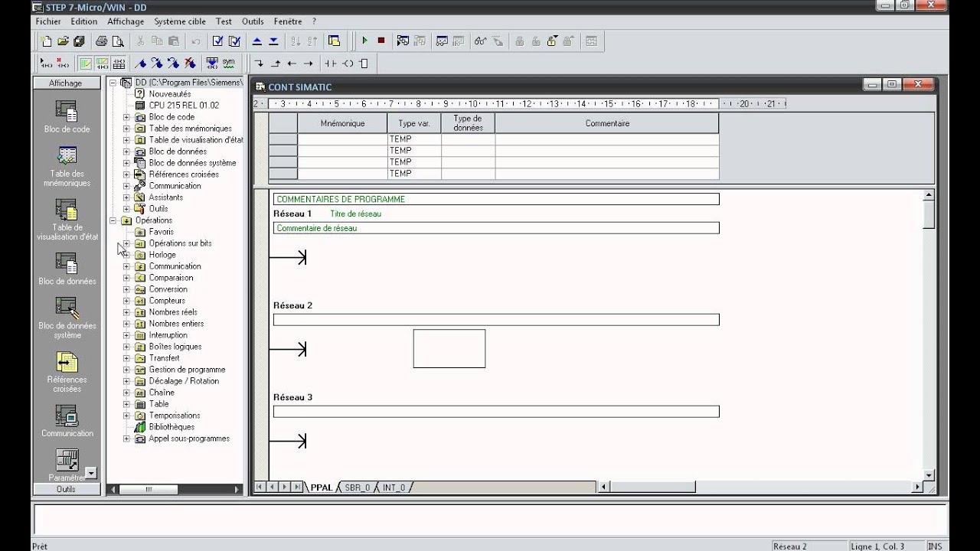Select the PPAL tab
This screenshot has width=980, height=551.
[322, 487]
